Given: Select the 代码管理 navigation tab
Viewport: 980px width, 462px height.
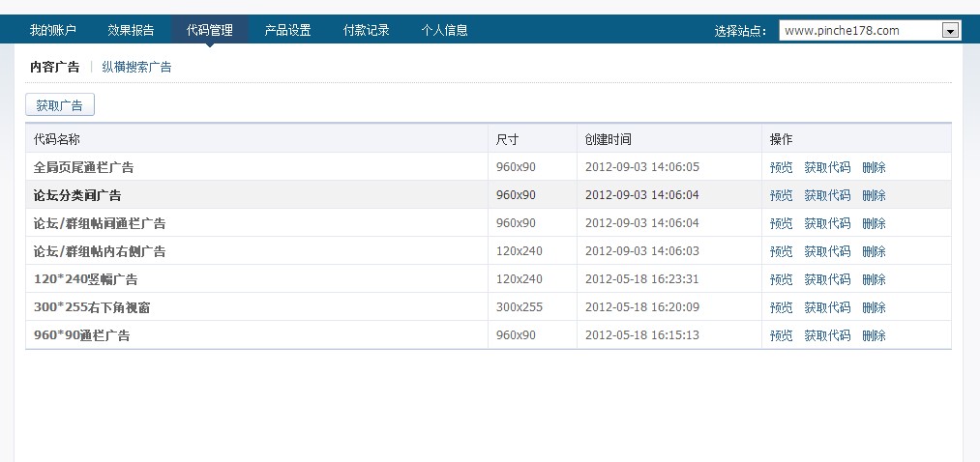Looking at the screenshot, I should (209, 30).
